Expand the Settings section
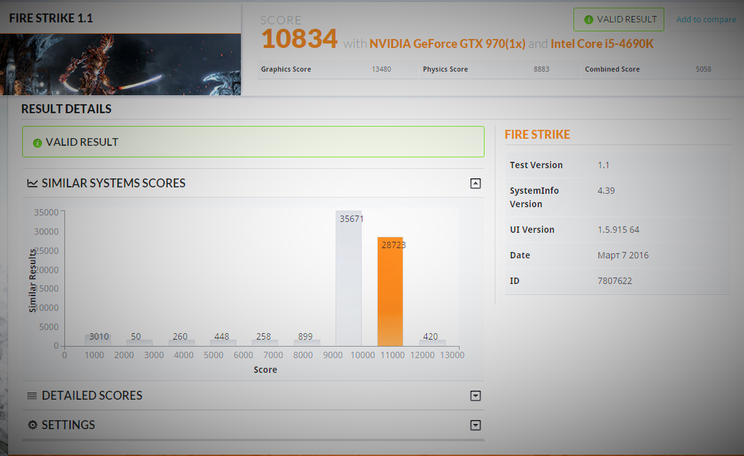This screenshot has height=456, width=744. (x=475, y=425)
